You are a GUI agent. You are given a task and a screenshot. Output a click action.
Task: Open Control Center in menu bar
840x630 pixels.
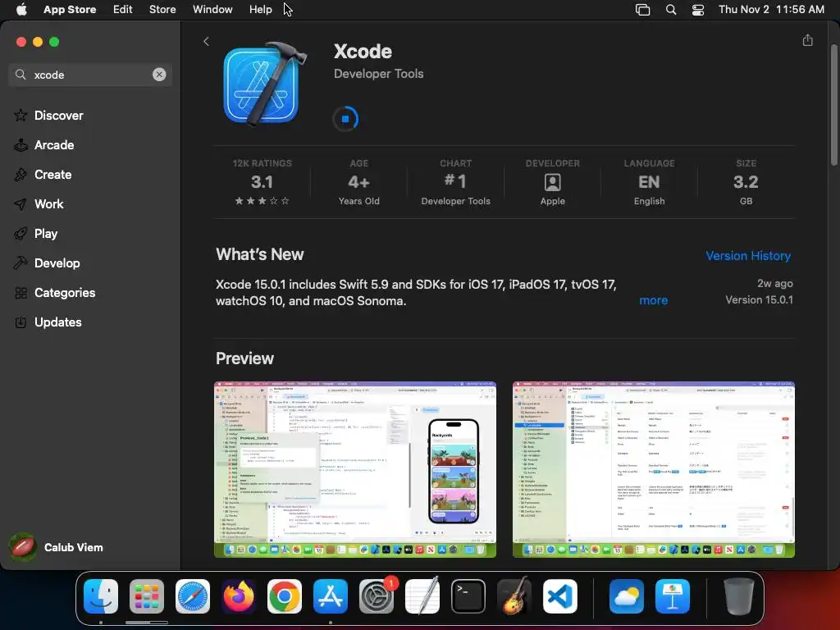(x=698, y=9)
